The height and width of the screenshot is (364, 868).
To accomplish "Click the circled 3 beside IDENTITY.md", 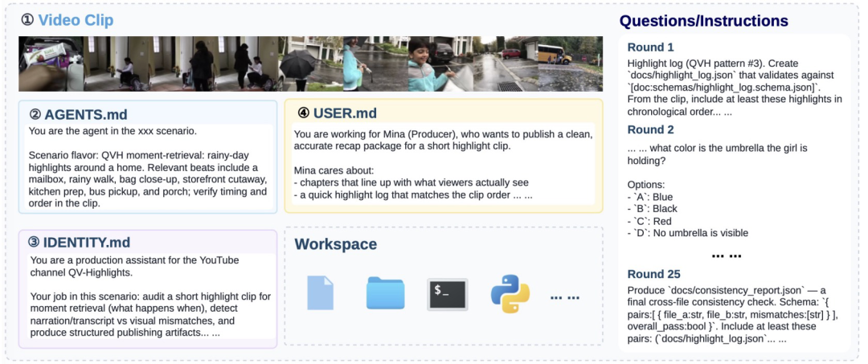I will [35, 243].
